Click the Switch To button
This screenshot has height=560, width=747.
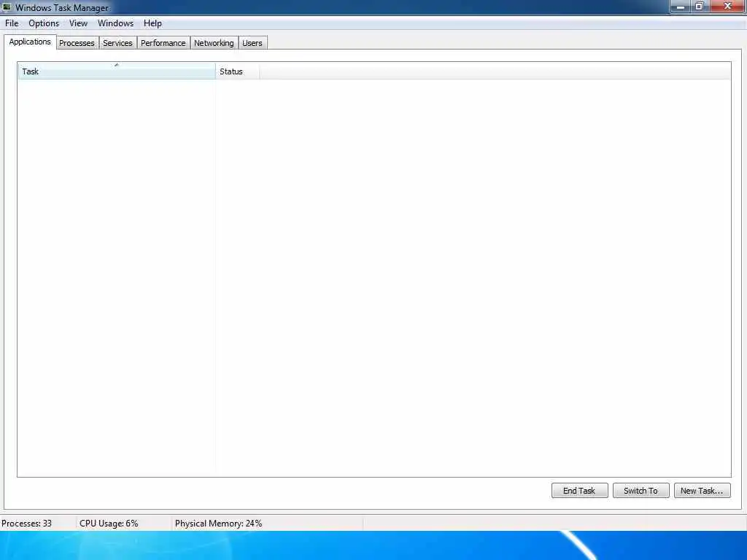tap(640, 491)
